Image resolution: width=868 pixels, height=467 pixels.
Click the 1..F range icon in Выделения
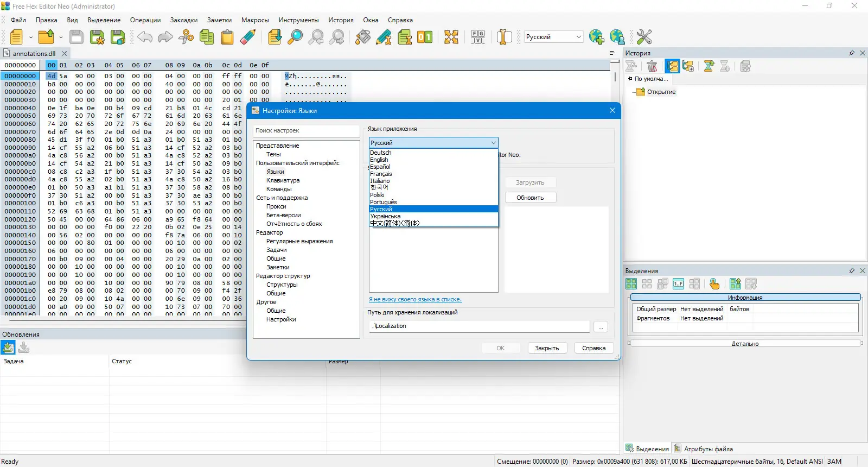pos(678,284)
